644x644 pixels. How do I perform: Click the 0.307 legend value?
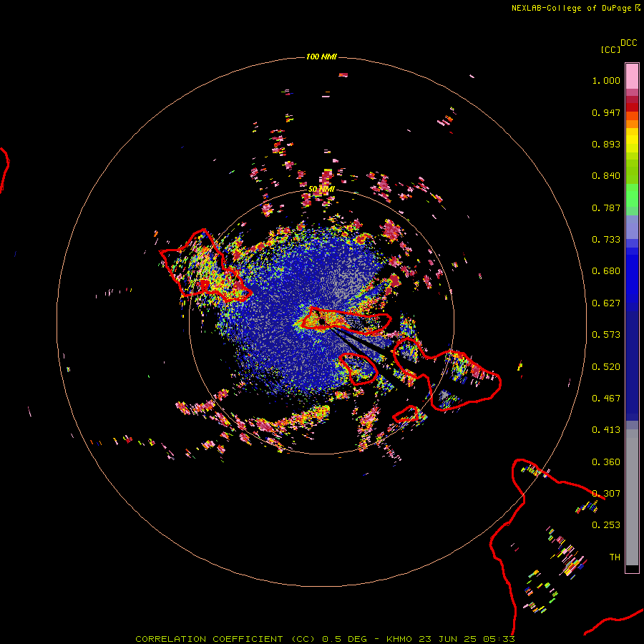(606, 494)
